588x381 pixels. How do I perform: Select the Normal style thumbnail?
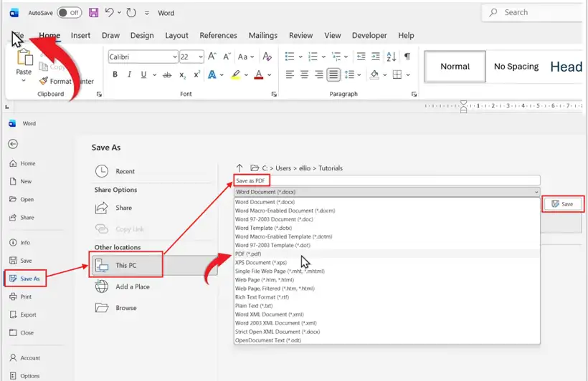[x=455, y=67]
